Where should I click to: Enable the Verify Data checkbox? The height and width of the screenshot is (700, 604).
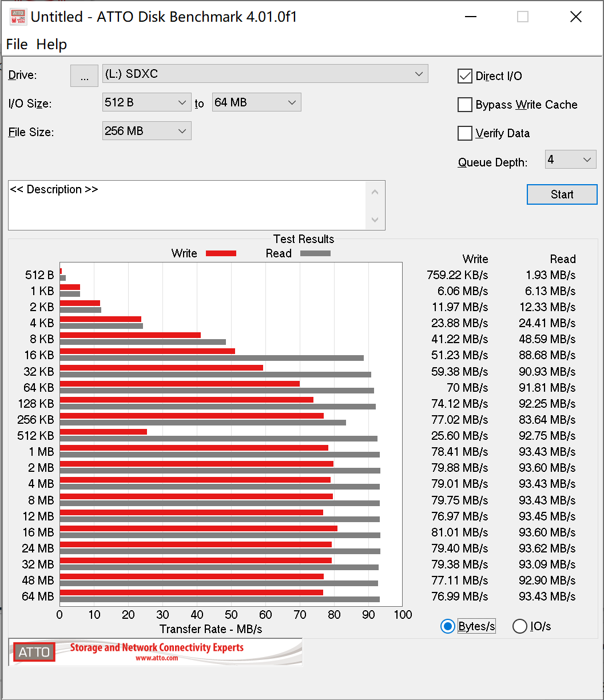click(x=464, y=133)
